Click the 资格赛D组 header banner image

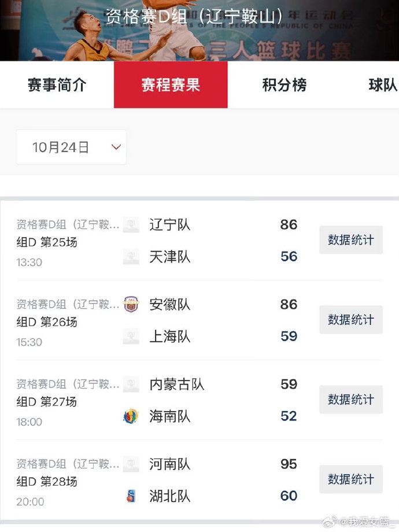pos(199,31)
